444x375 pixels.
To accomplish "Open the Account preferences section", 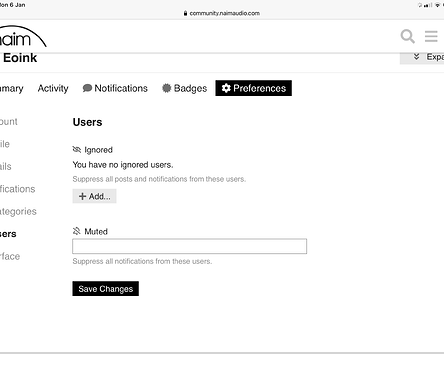I will pos(9,122).
